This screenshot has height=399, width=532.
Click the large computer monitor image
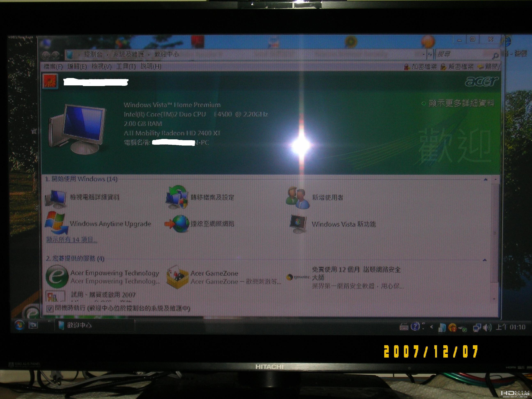click(x=77, y=129)
